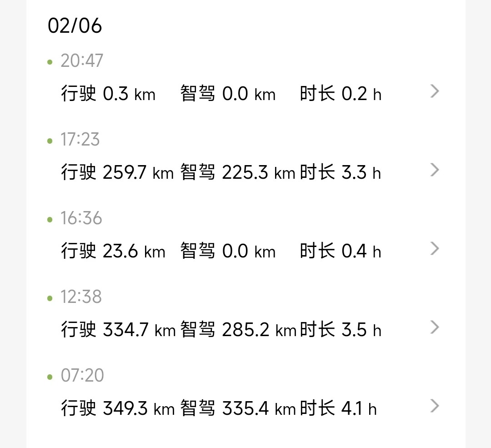Click the 智驾 285.2 km distance text
491x448 pixels.
pyautogui.click(x=239, y=330)
